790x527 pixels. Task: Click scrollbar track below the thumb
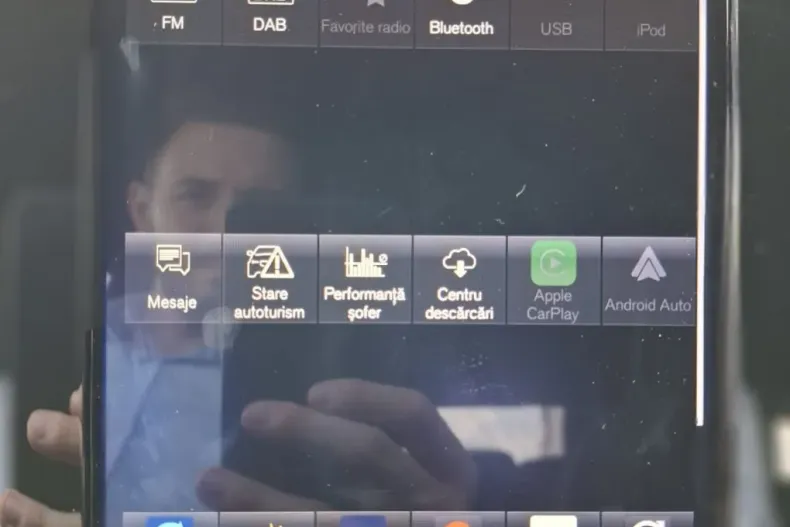pyautogui.click(x=701, y=476)
